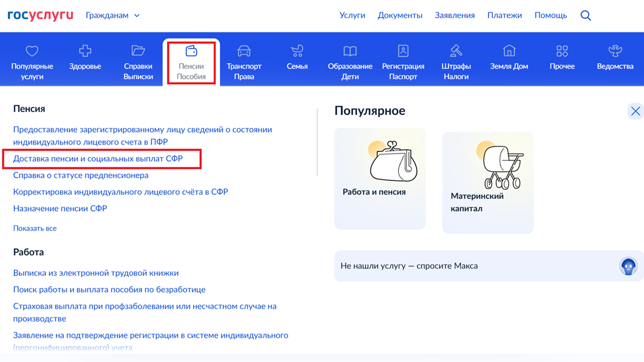Click the ID card icon for Регистрация Паспорт
This screenshot has height=362, width=644.
pyautogui.click(x=403, y=51)
